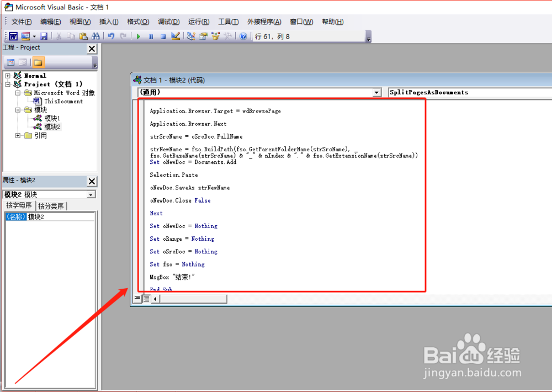
Task: Open the 外接程序(A) menu
Action: click(x=264, y=22)
